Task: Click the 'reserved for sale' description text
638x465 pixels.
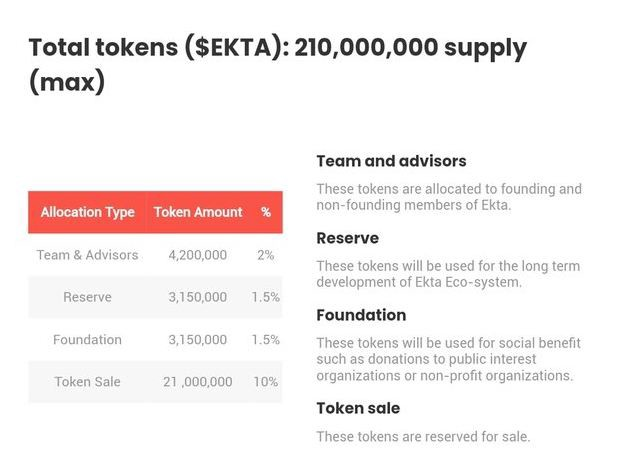Action: (423, 437)
